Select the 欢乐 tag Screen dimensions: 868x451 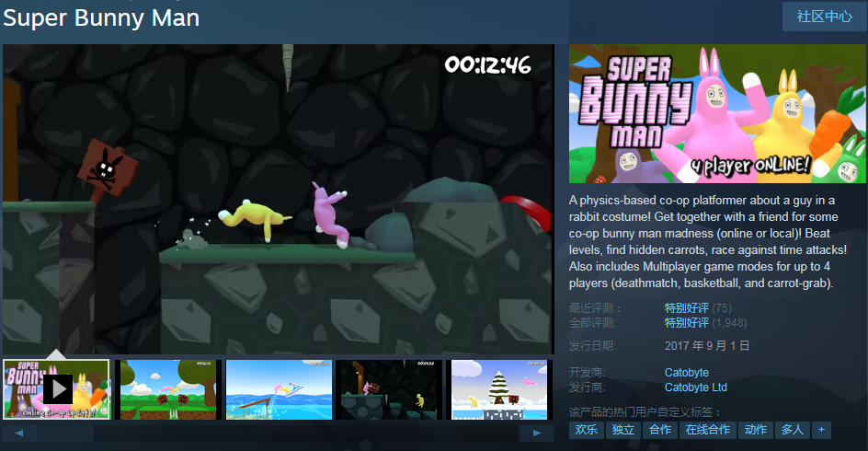[x=587, y=430]
